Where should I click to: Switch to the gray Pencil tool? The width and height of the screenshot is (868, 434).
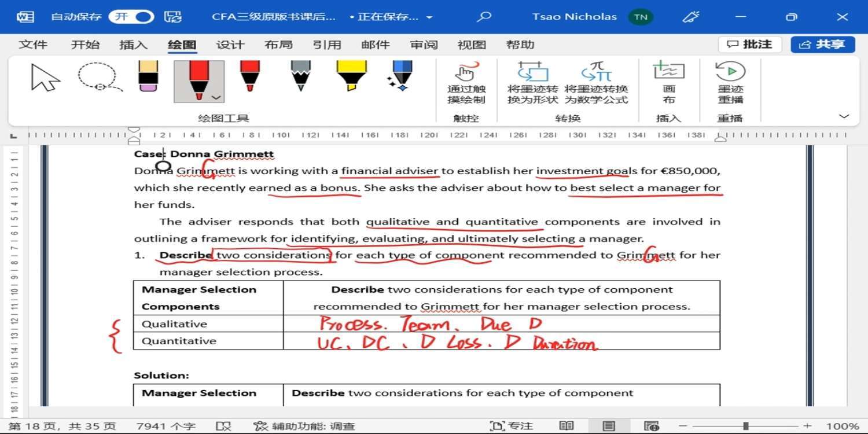[x=301, y=76]
